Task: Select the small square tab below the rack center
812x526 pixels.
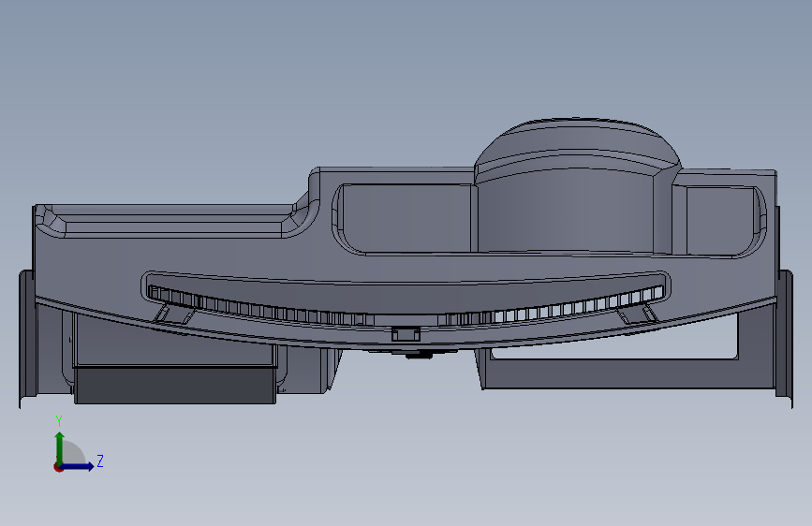Action: [406, 334]
